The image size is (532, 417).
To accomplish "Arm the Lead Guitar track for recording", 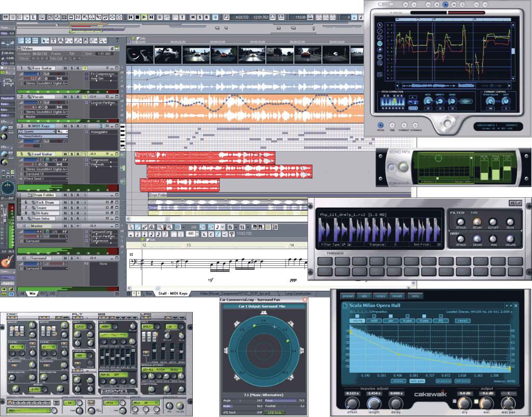I will [x=77, y=154].
